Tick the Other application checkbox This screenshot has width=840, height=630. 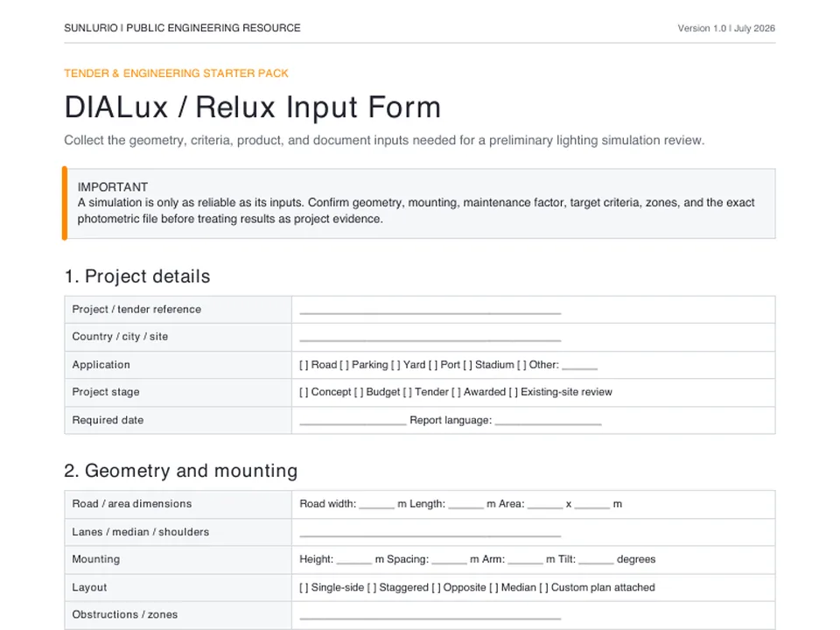pos(521,365)
